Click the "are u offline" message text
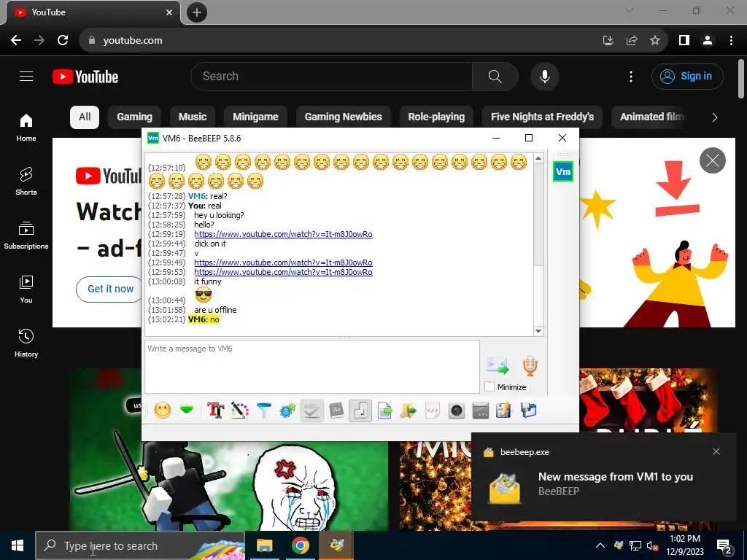The image size is (747, 560). [x=215, y=309]
